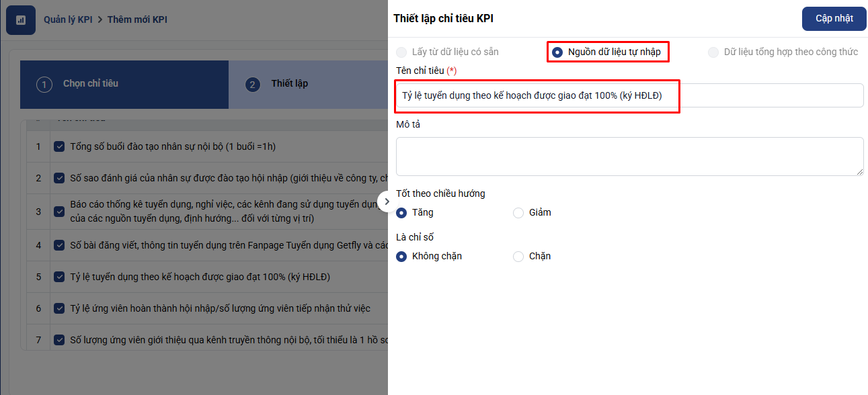
Task: Click the KPI chart icon in header
Action: coord(21,20)
